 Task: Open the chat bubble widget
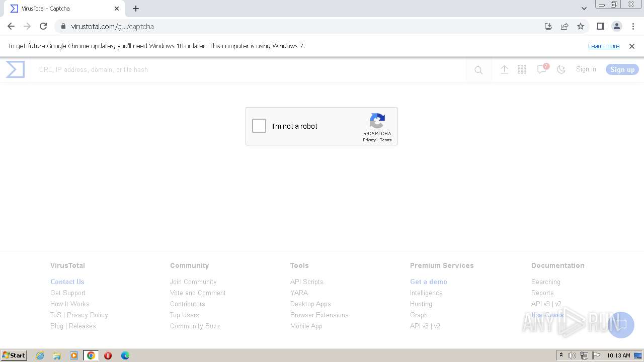[621, 324]
